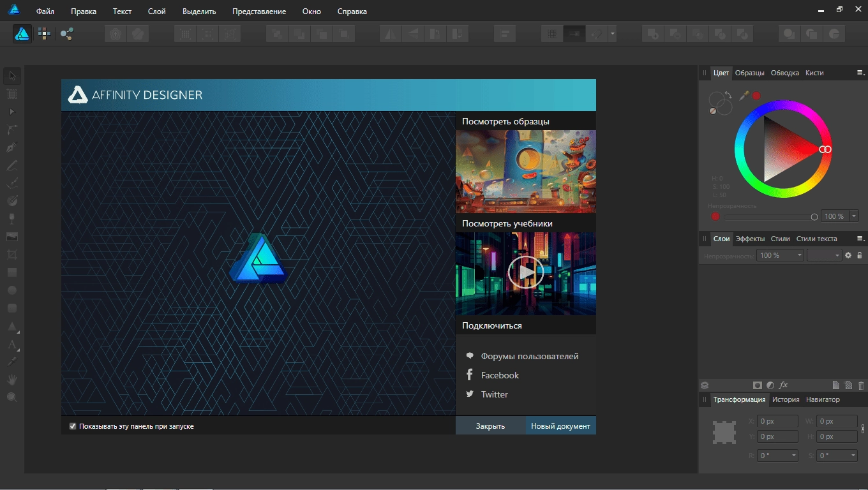
Task: Select the Zoom magnifier tool
Action: point(12,397)
